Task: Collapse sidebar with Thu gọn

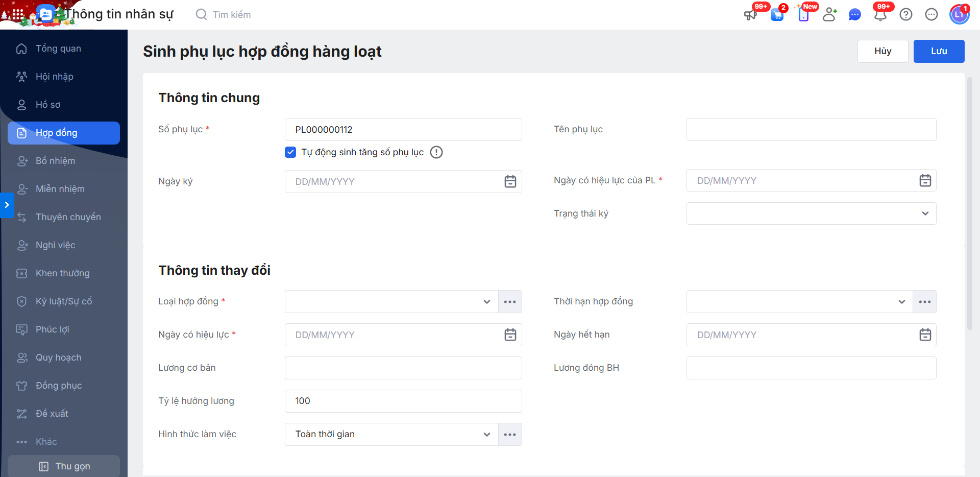Action: point(64,466)
